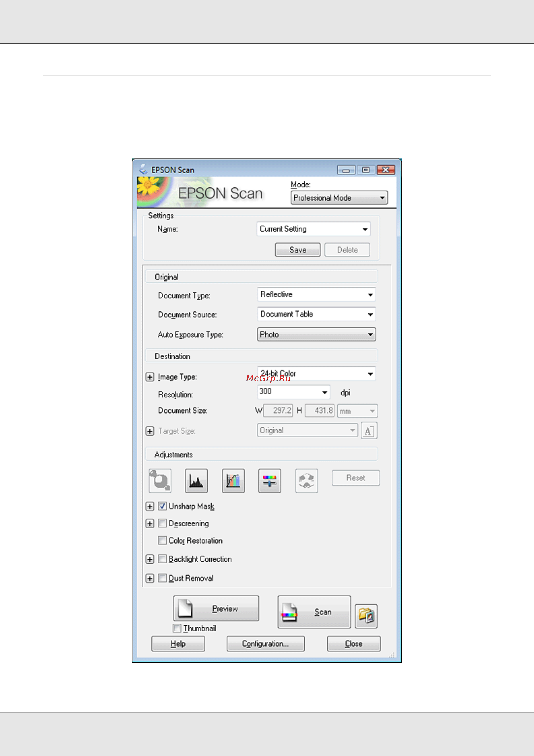
Task: Click the Auto Exposure icon button
Action: pos(160,481)
